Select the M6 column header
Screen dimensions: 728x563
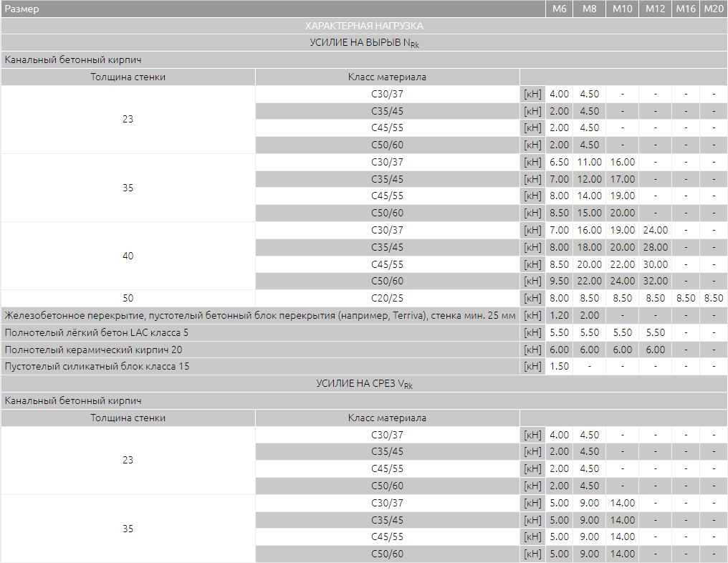pyautogui.click(x=559, y=9)
